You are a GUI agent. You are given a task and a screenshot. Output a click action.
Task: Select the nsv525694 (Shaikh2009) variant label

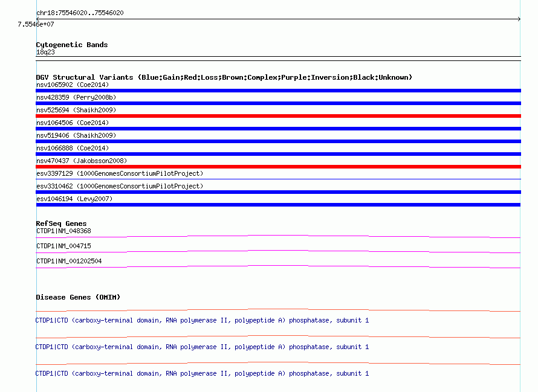(76, 110)
